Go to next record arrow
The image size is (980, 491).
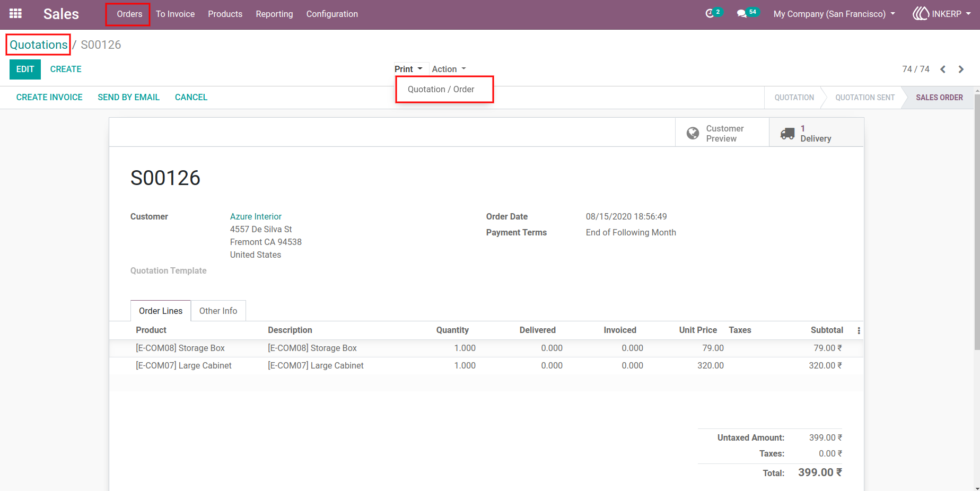point(961,69)
